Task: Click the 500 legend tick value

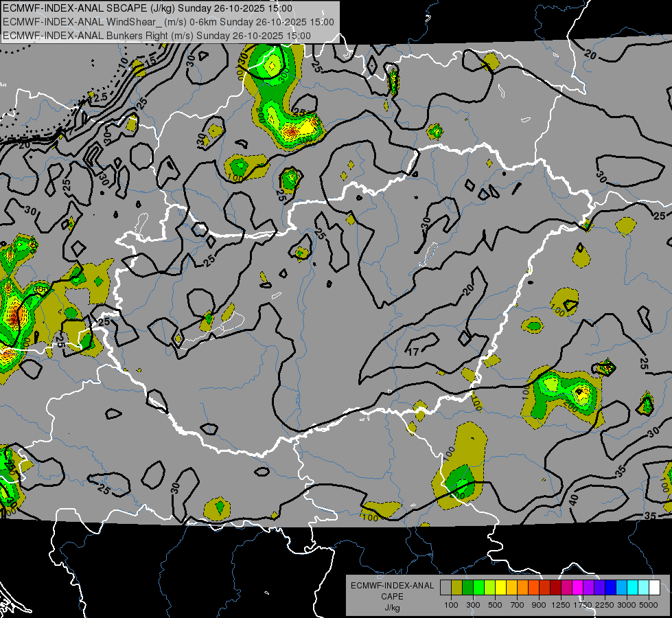Action: (495, 605)
